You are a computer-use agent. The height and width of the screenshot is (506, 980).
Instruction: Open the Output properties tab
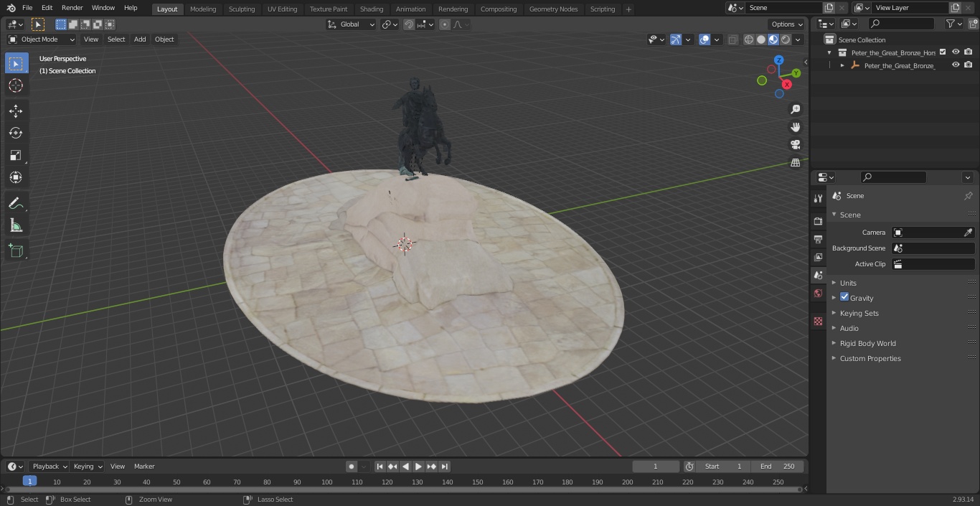[818, 239]
